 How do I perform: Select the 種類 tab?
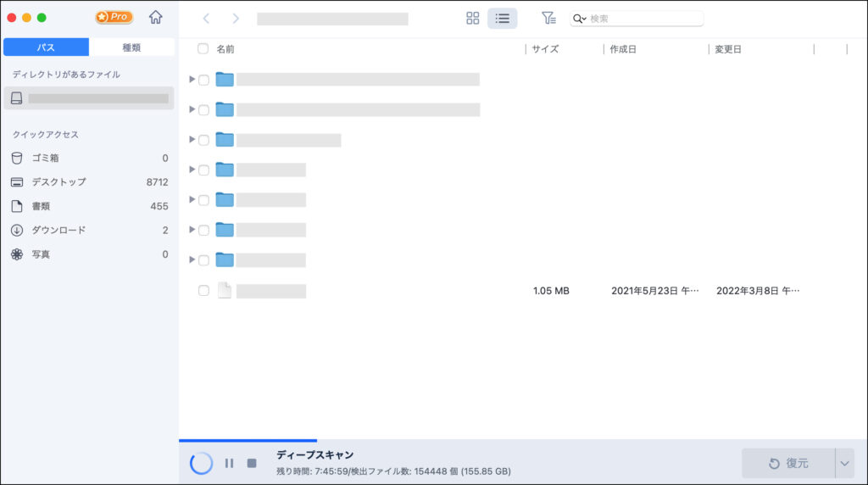(131, 47)
